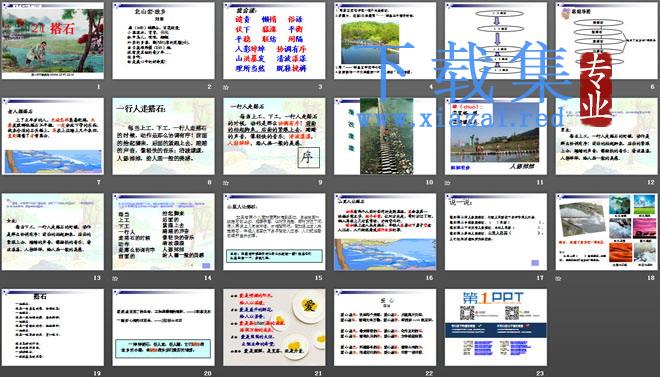Viewport: 660px width, 377px height.
Task: Select slide 2 with the poem text
Action: tap(163, 41)
